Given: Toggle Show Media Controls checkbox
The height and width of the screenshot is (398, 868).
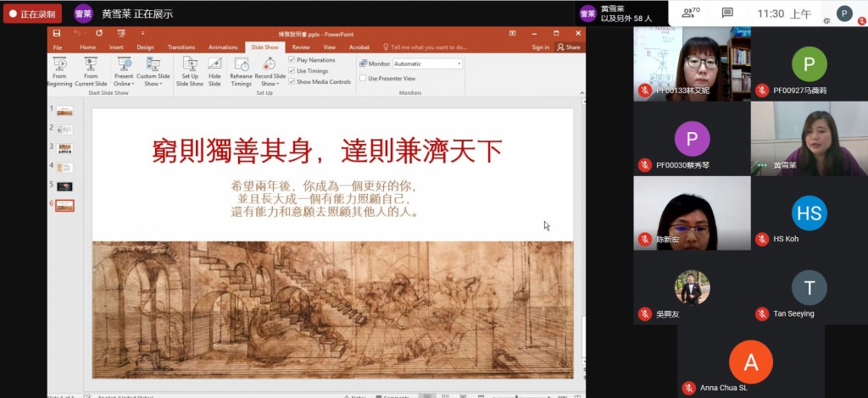Looking at the screenshot, I should point(292,82).
